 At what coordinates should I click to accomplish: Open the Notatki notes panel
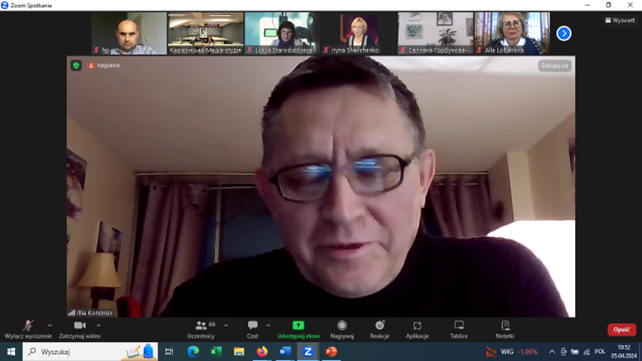coord(505,329)
